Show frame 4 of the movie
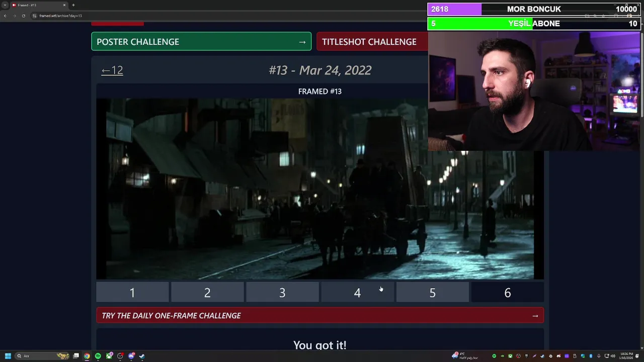 (x=357, y=293)
